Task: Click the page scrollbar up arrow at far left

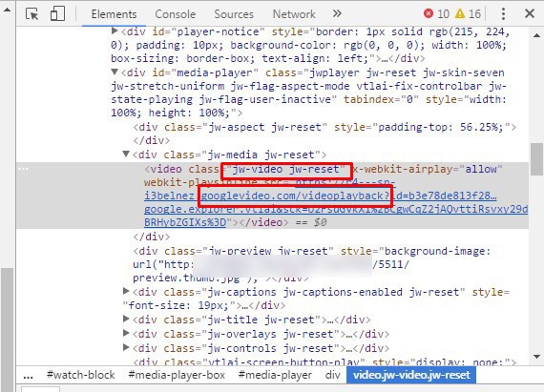Action: click(x=7, y=10)
